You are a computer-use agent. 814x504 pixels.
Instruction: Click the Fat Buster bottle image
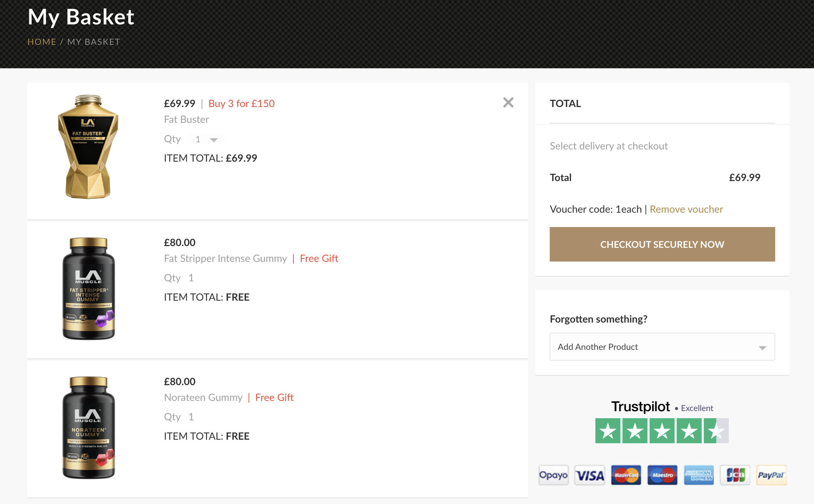click(x=88, y=146)
